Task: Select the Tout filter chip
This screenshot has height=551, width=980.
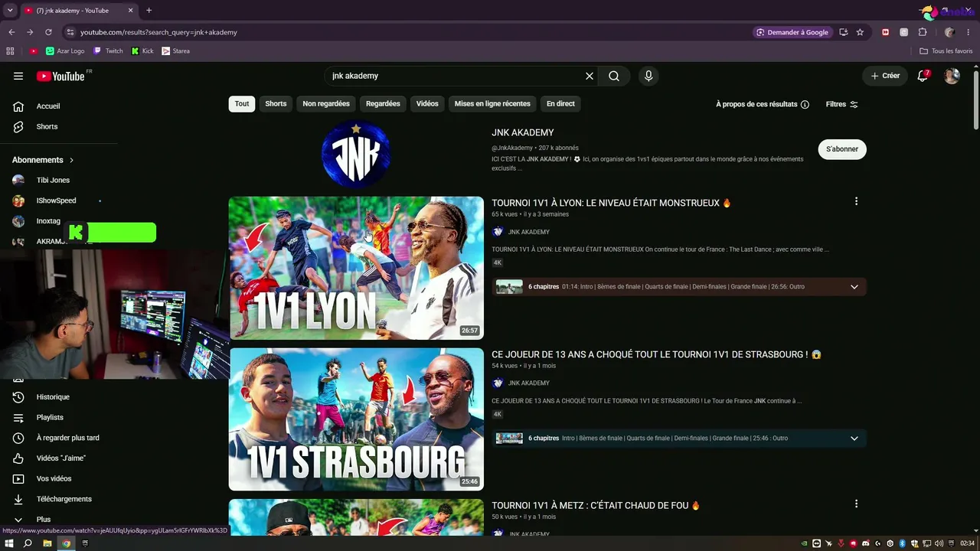Action: pos(242,104)
